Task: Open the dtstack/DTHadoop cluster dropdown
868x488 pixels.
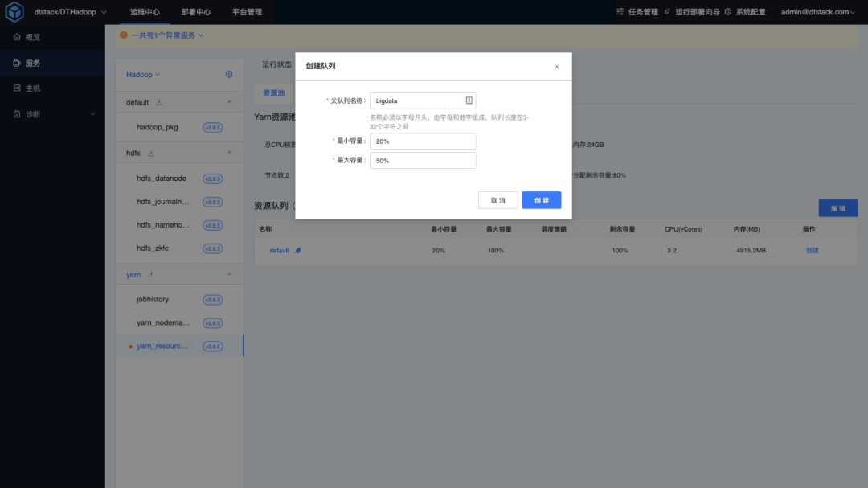Action: (x=69, y=12)
